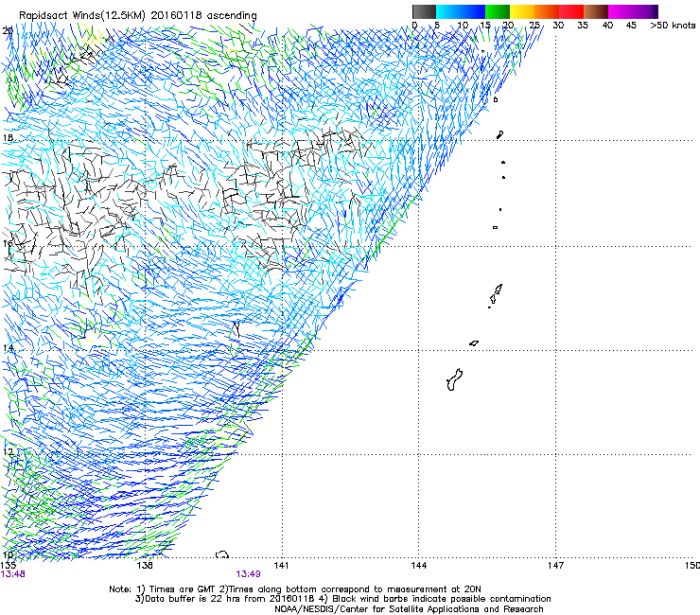Click the >50 knots legend label
700x615 pixels.
pyautogui.click(x=673, y=26)
